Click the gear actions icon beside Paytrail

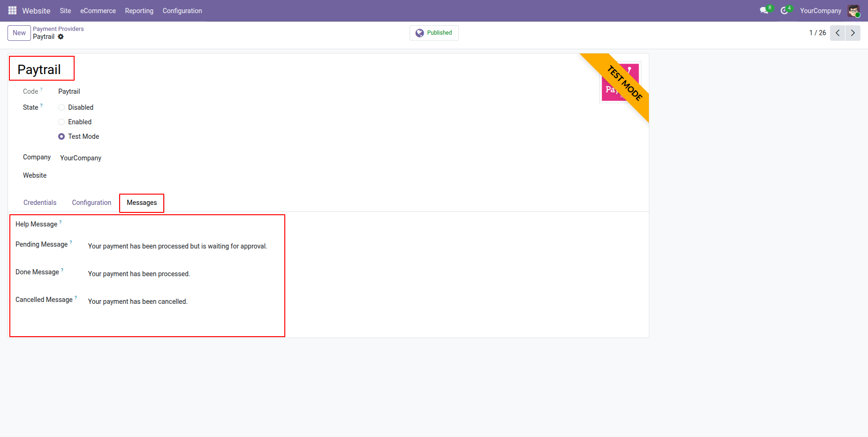click(x=61, y=37)
